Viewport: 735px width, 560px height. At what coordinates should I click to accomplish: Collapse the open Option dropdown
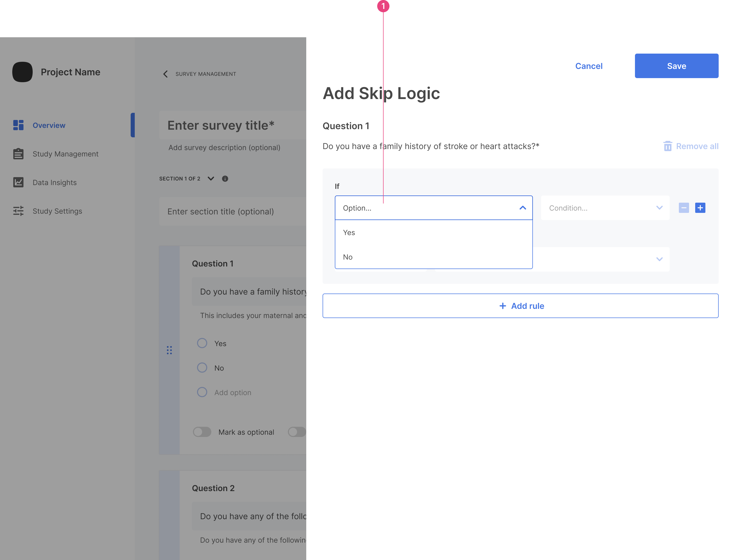click(522, 208)
